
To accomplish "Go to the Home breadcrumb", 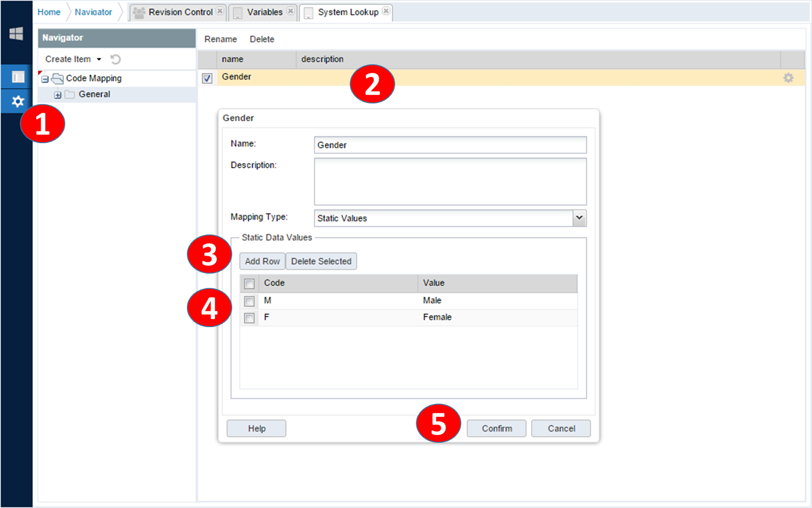I will coord(49,12).
